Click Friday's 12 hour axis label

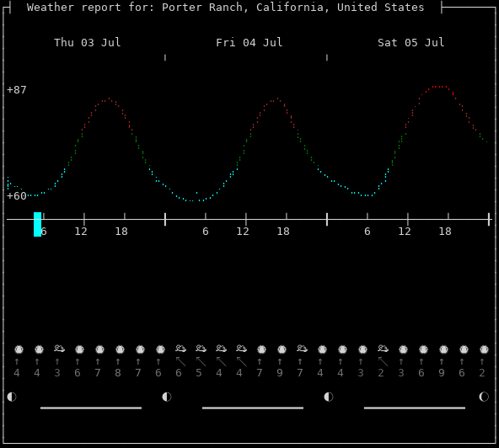point(243,231)
